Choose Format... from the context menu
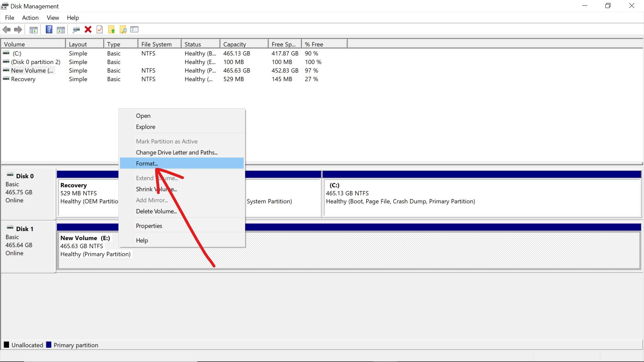Screen dimensions: 644x362 point(147,164)
